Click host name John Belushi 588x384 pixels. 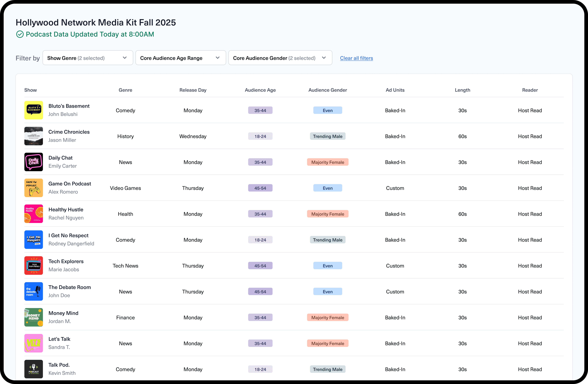tap(63, 114)
